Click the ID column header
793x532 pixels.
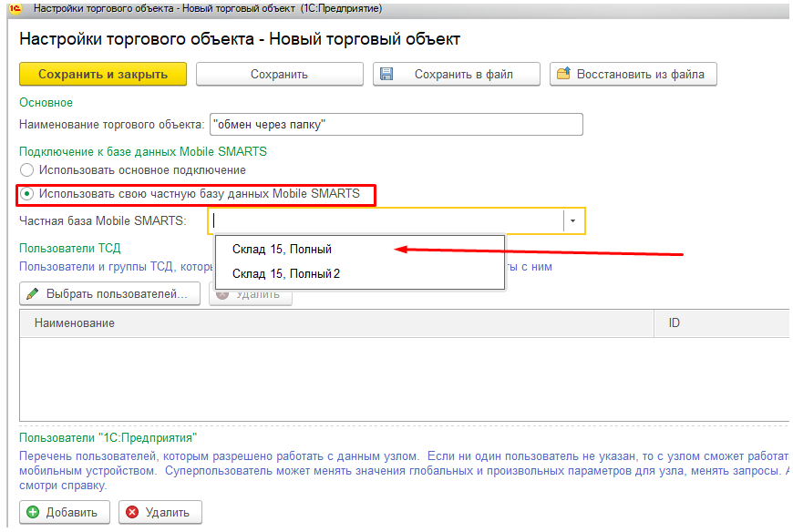pos(722,323)
